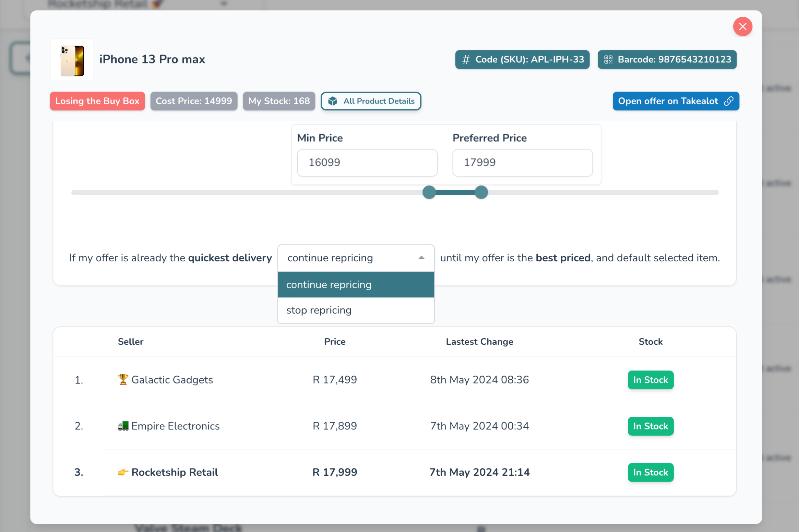Click the Min Price input field

coord(367,163)
